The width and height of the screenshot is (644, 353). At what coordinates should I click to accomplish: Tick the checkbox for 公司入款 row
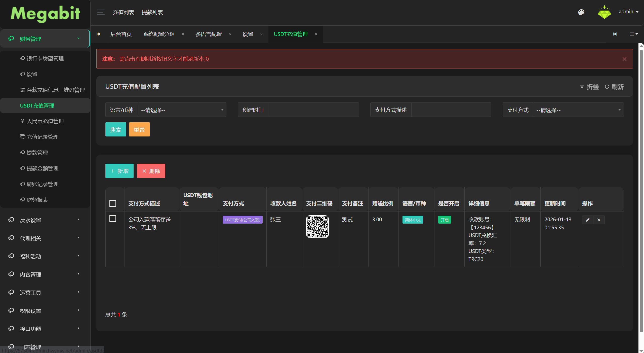[x=113, y=219]
